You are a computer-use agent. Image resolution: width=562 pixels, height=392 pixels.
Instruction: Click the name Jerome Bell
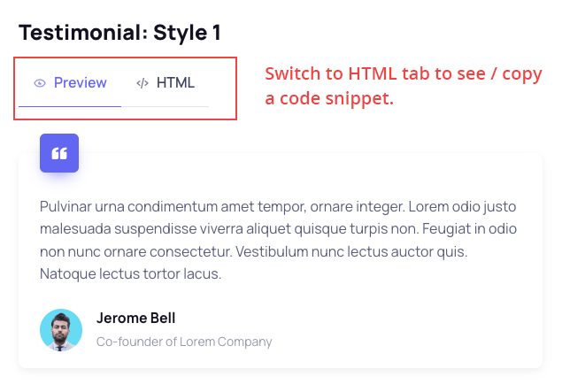135,319
